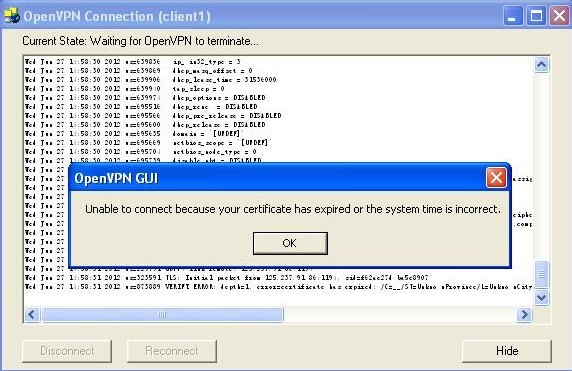The height and width of the screenshot is (371, 572).
Task: Click the log scroll right arrow
Action: coord(524,314)
